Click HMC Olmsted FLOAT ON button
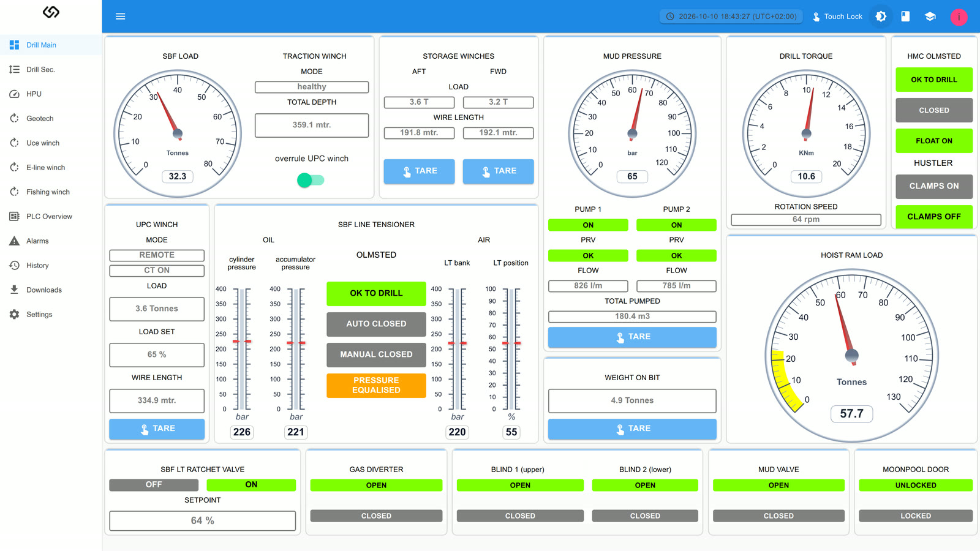The height and width of the screenshot is (551, 980). tap(934, 141)
